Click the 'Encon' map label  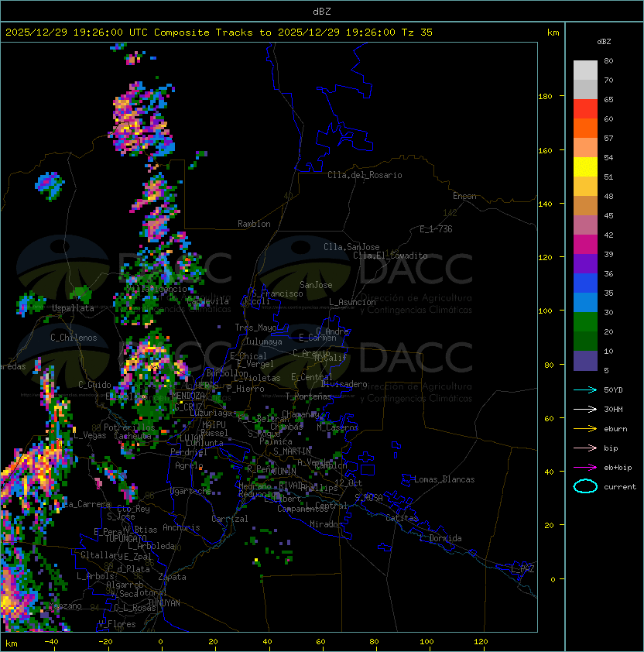[464, 196]
